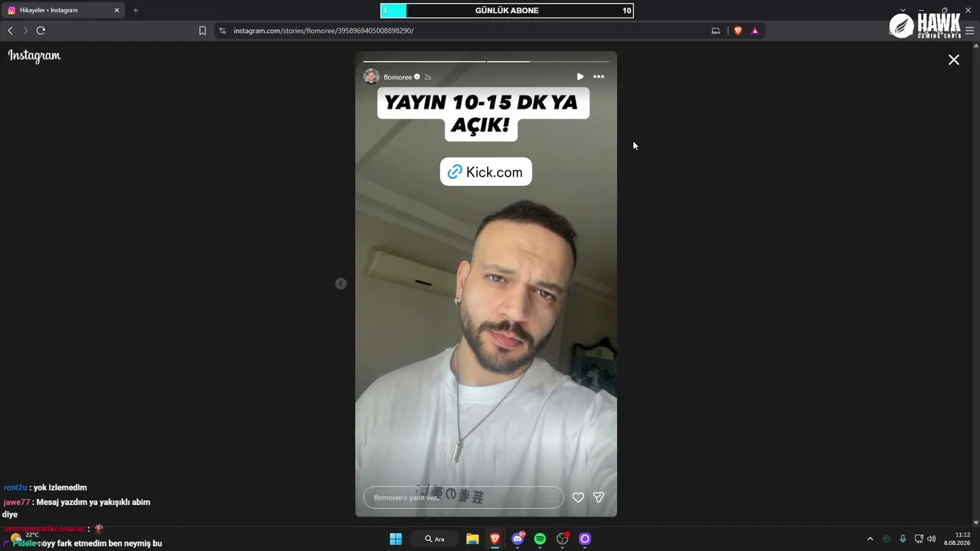Click the Brave browser taskbar icon
Image resolution: width=980 pixels, height=551 pixels.
(495, 539)
